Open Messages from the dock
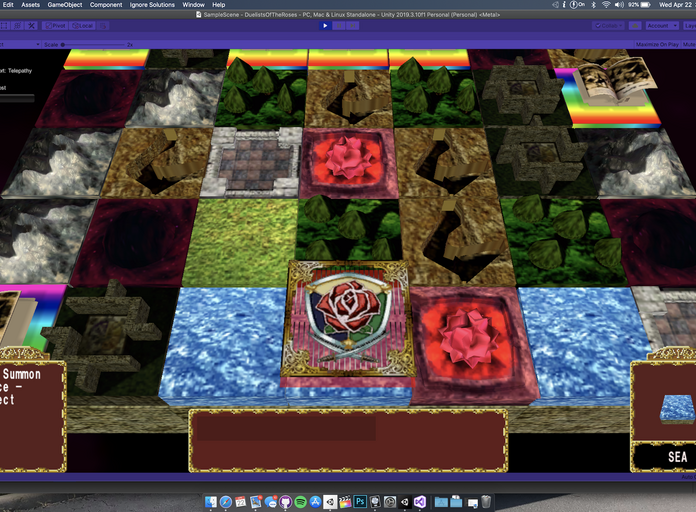Image resolution: width=696 pixels, height=512 pixels. (271, 502)
